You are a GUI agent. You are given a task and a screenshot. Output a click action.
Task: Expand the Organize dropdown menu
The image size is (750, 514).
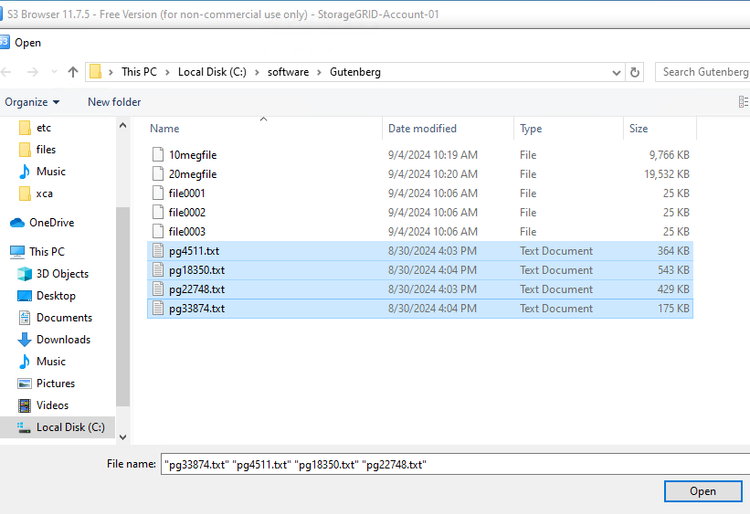[x=32, y=102]
